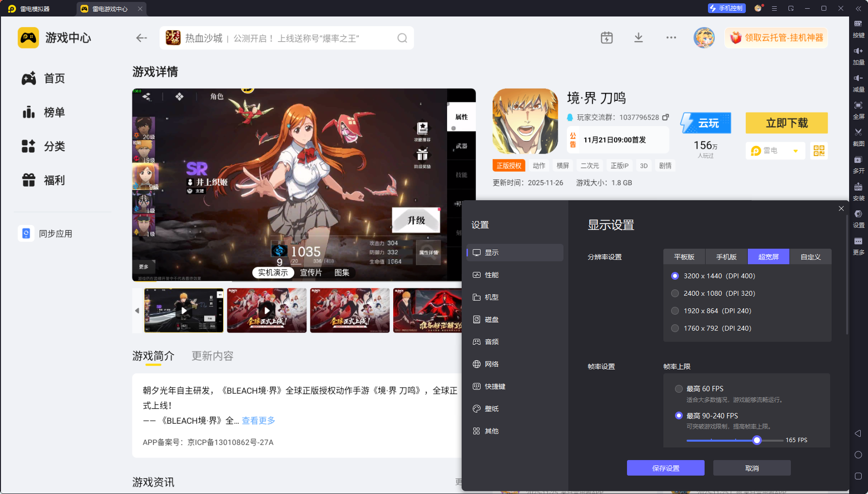Open 音频 settings category
The height and width of the screenshot is (494, 868).
515,342
